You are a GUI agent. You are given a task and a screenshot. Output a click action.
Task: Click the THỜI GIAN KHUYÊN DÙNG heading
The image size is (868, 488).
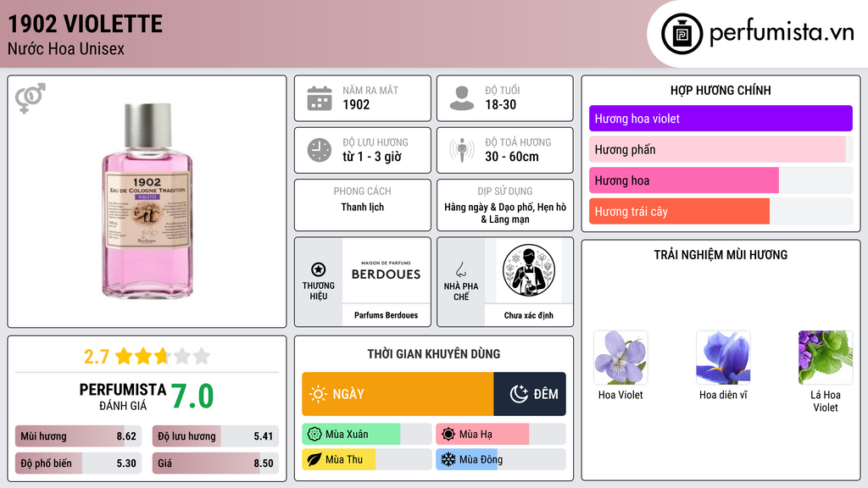[x=434, y=354]
